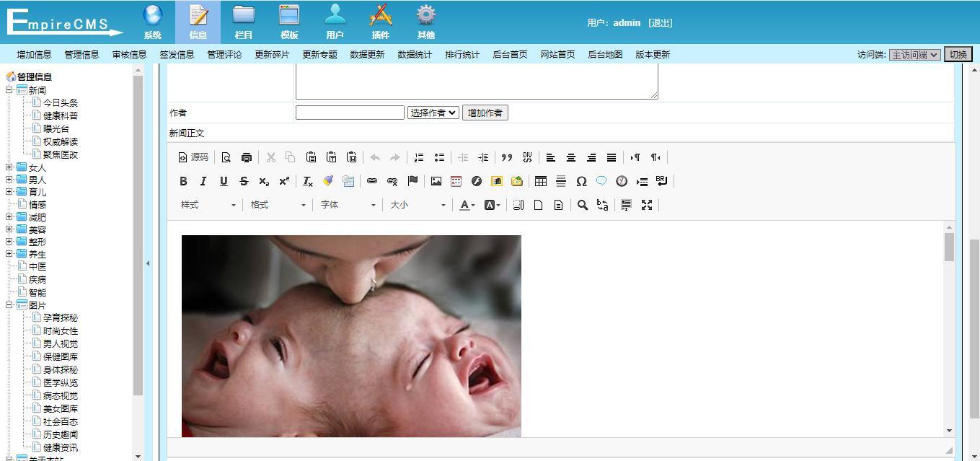Open the 大小 font size dropdown
Screen dimensions: 980x461
pyautogui.click(x=418, y=205)
